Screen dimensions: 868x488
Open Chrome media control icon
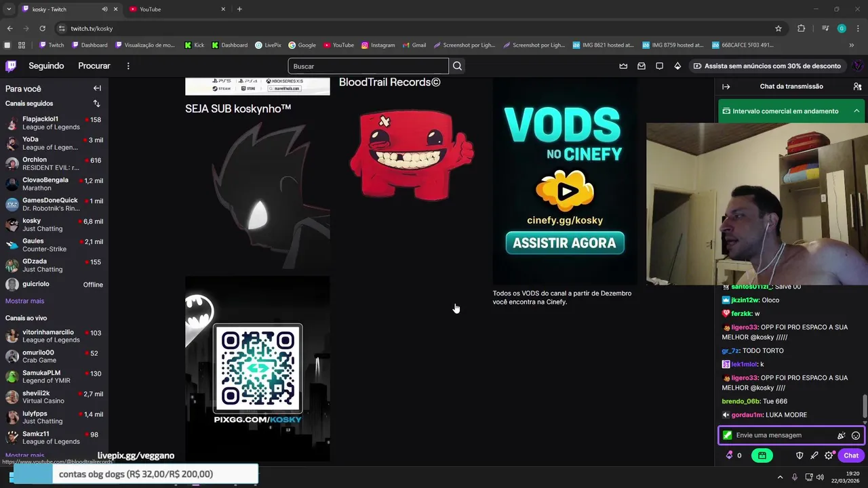(825, 28)
